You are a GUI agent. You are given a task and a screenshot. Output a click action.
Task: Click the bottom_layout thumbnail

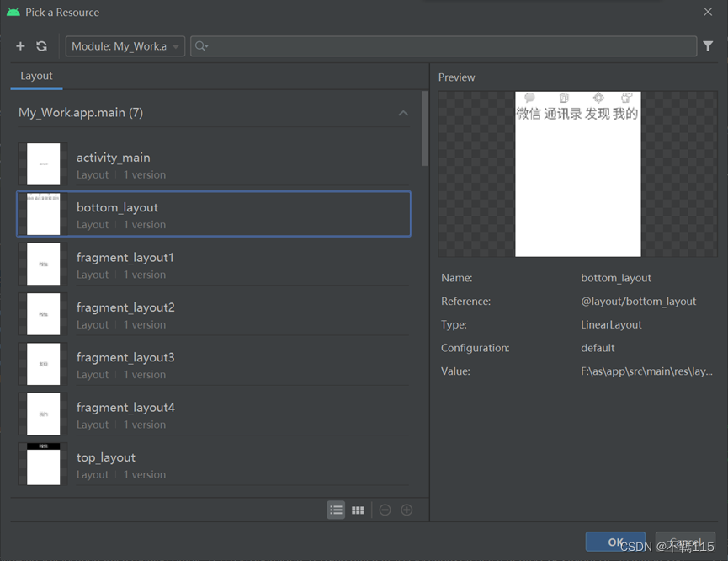pos(43,214)
